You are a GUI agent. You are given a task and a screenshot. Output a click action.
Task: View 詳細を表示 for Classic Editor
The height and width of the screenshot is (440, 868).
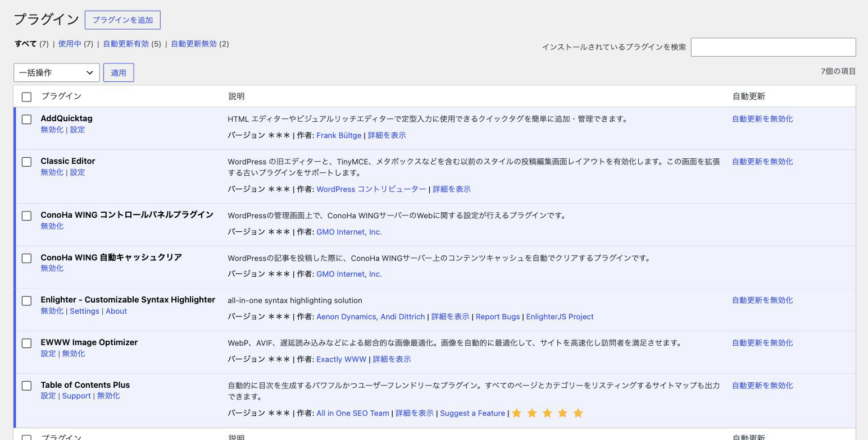click(x=452, y=189)
